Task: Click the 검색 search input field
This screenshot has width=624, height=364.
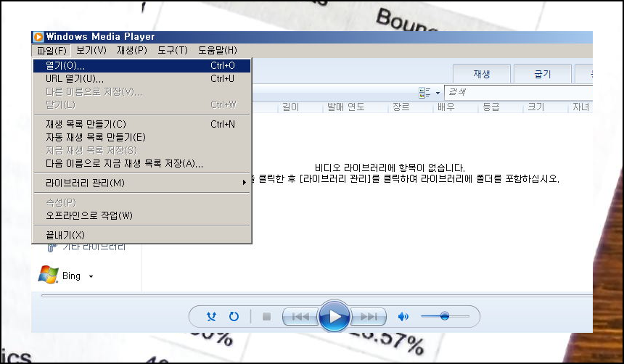Action: (518, 92)
